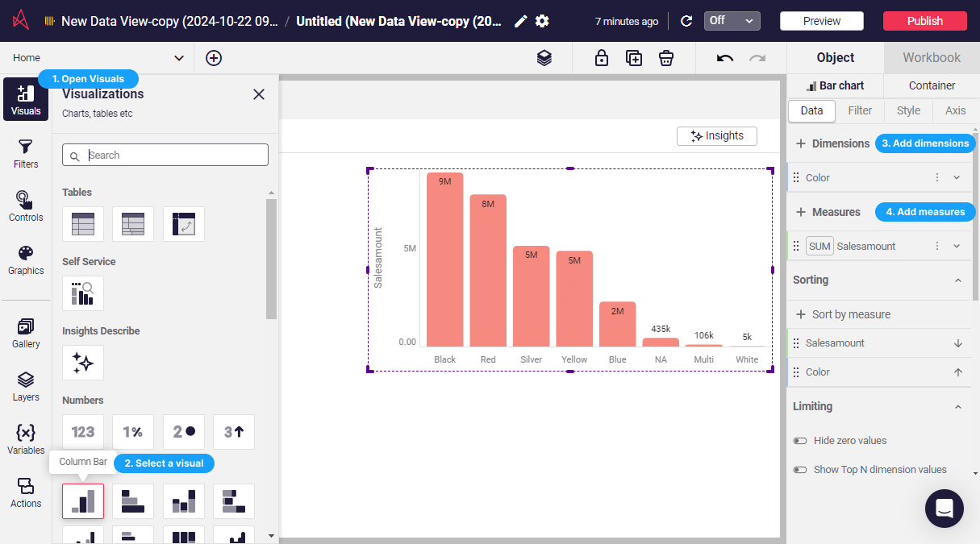Delete the object with the trash icon
980x544 pixels.
666,57
